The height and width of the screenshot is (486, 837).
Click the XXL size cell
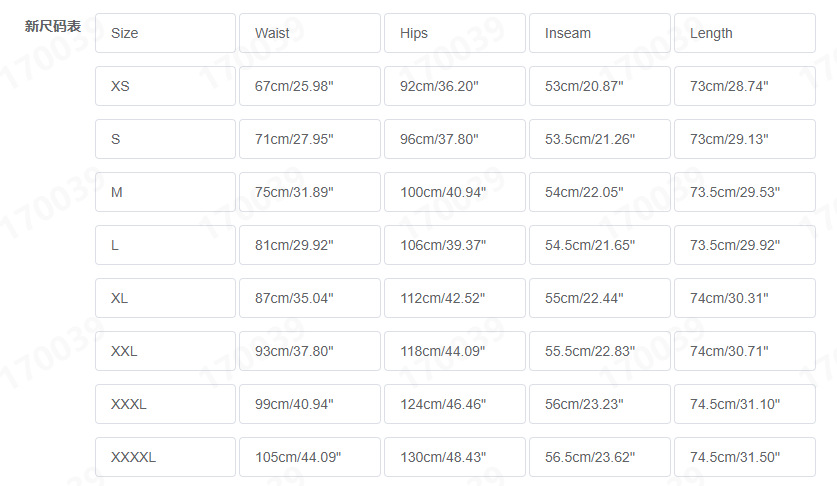(x=165, y=351)
